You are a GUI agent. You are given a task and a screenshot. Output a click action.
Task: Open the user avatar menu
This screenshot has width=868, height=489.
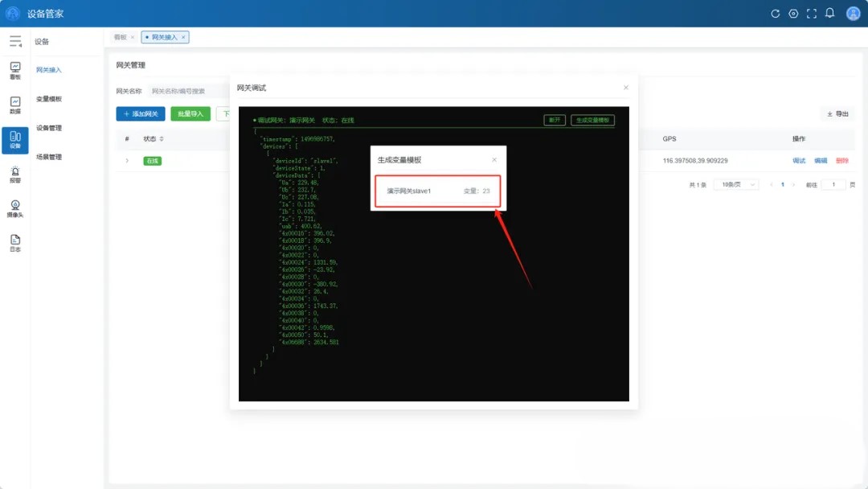853,14
